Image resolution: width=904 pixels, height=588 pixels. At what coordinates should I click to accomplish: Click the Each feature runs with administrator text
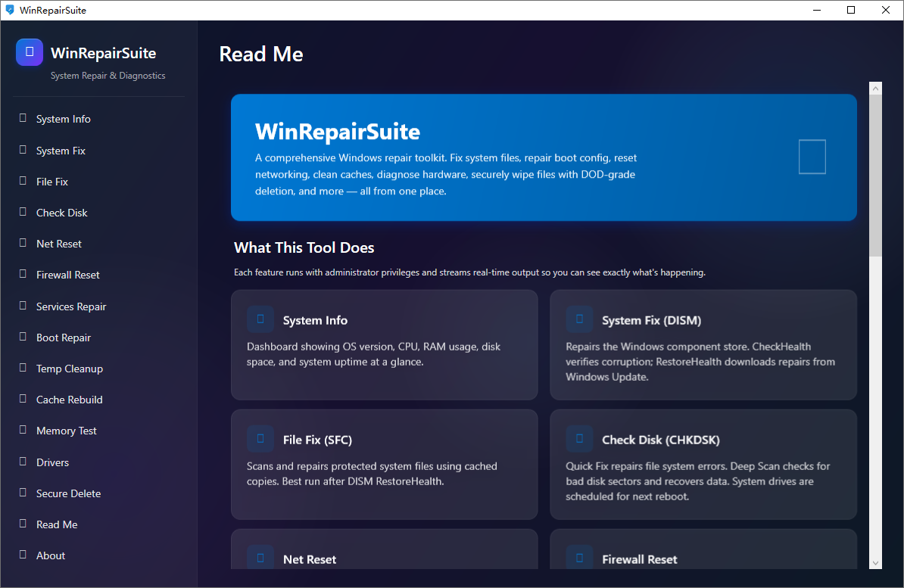[469, 272]
